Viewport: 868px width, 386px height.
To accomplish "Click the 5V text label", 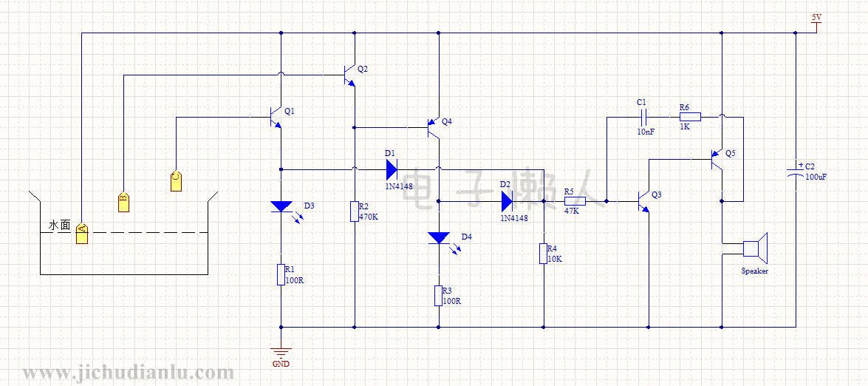I will point(816,17).
